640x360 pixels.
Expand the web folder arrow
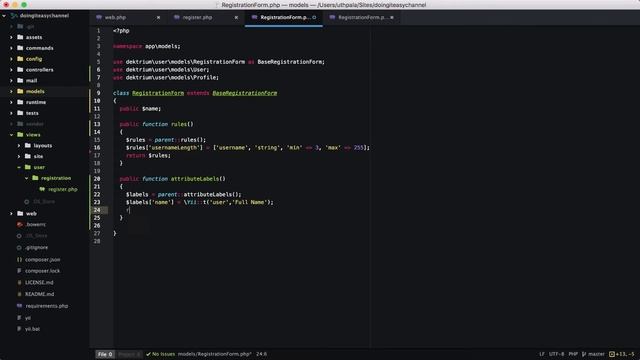pyautogui.click(x=11, y=213)
